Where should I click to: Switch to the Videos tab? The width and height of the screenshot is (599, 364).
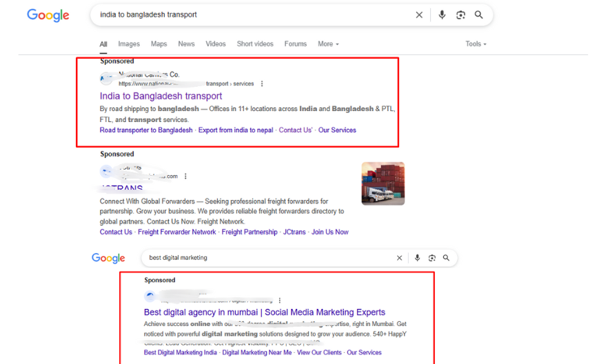[x=216, y=44]
